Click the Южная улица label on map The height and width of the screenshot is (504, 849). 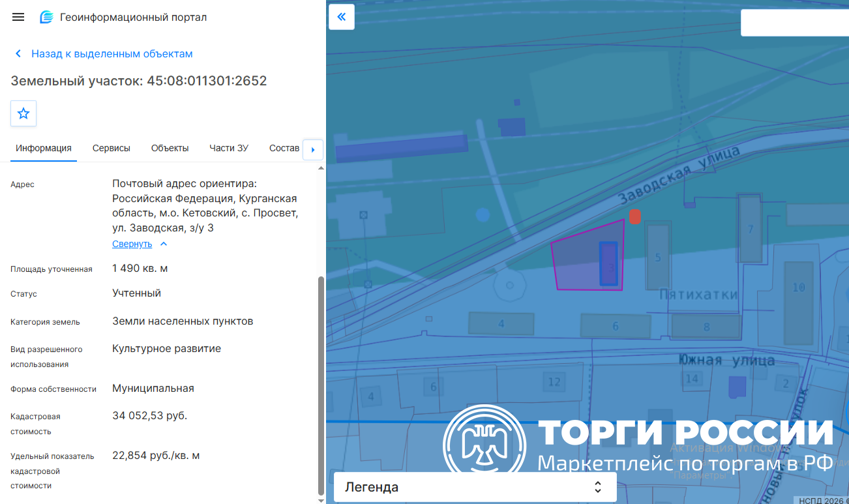click(x=726, y=360)
